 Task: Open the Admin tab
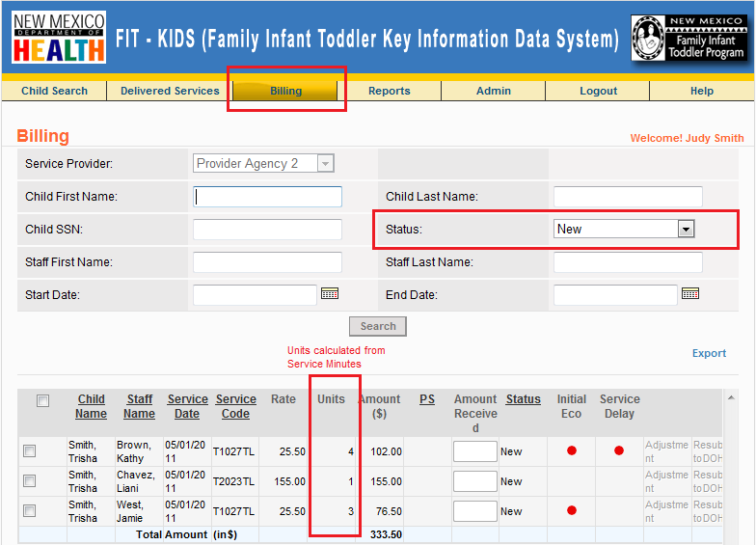[494, 91]
